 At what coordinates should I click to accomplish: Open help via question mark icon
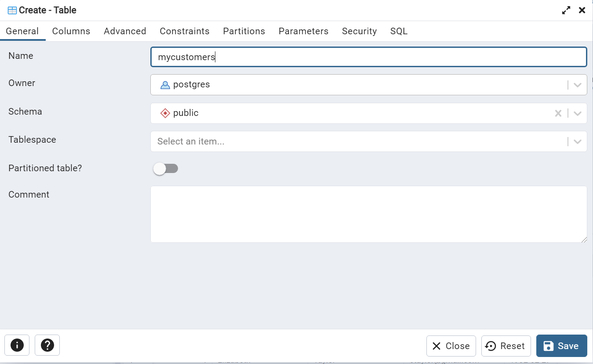pyautogui.click(x=47, y=345)
